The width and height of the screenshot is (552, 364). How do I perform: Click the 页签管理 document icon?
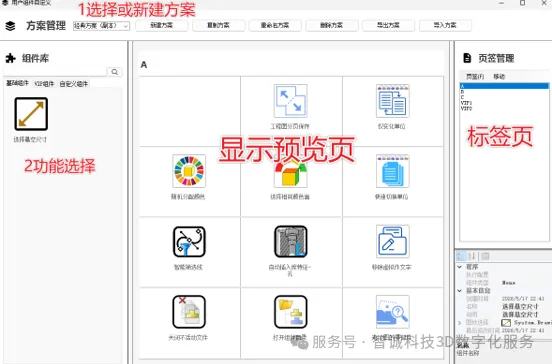467,58
